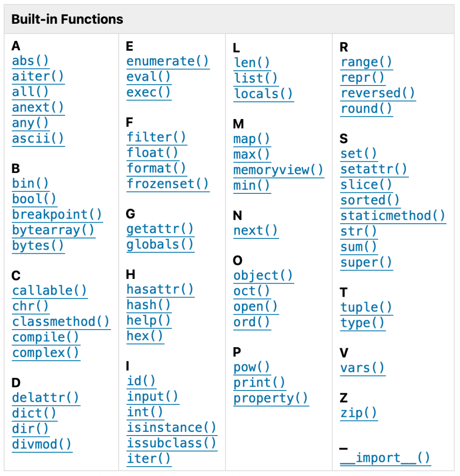The height and width of the screenshot is (476, 460).
Task: Open the zip() function link
Action: tap(359, 413)
